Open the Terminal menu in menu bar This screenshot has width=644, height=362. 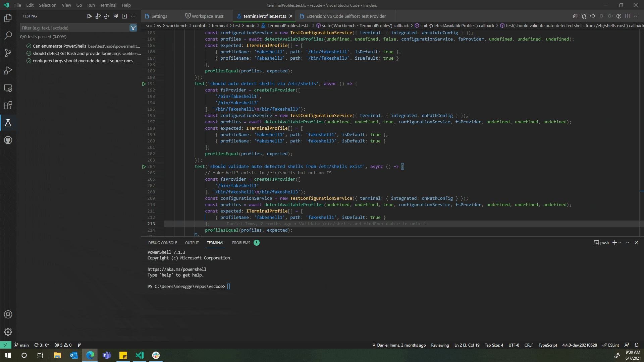pyautogui.click(x=108, y=5)
